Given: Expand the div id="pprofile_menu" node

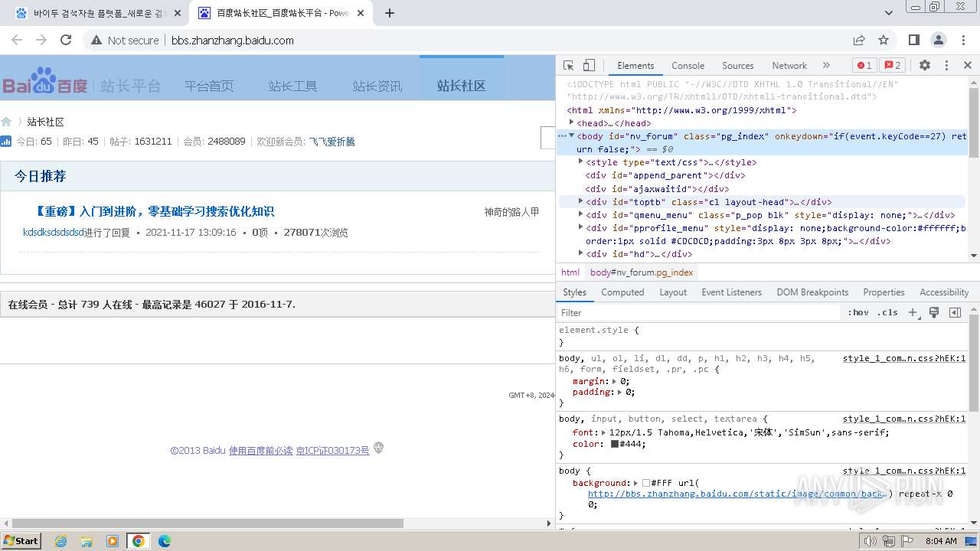Looking at the screenshot, I should click(580, 227).
